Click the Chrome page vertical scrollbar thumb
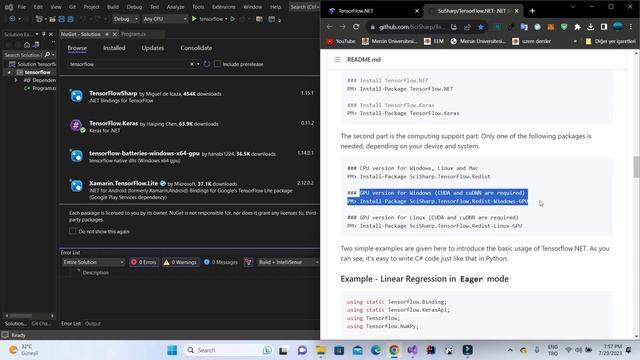Image resolution: width=640 pixels, height=360 pixels. pos(636,167)
